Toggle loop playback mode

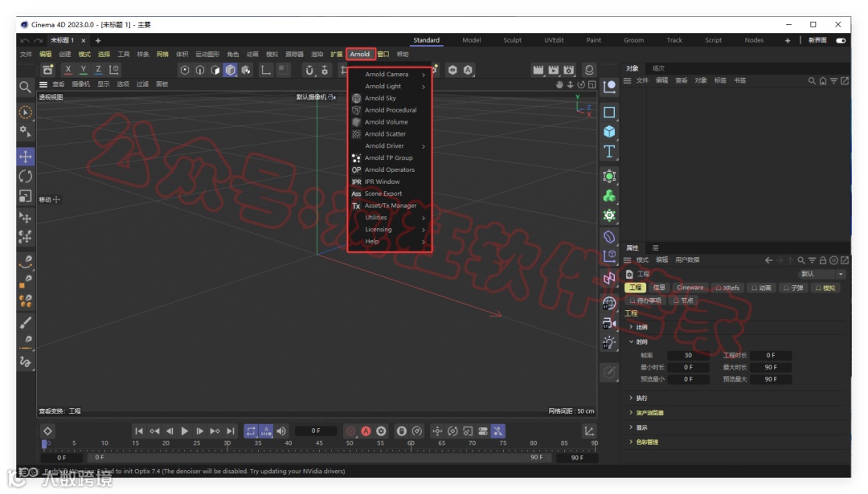251,431
